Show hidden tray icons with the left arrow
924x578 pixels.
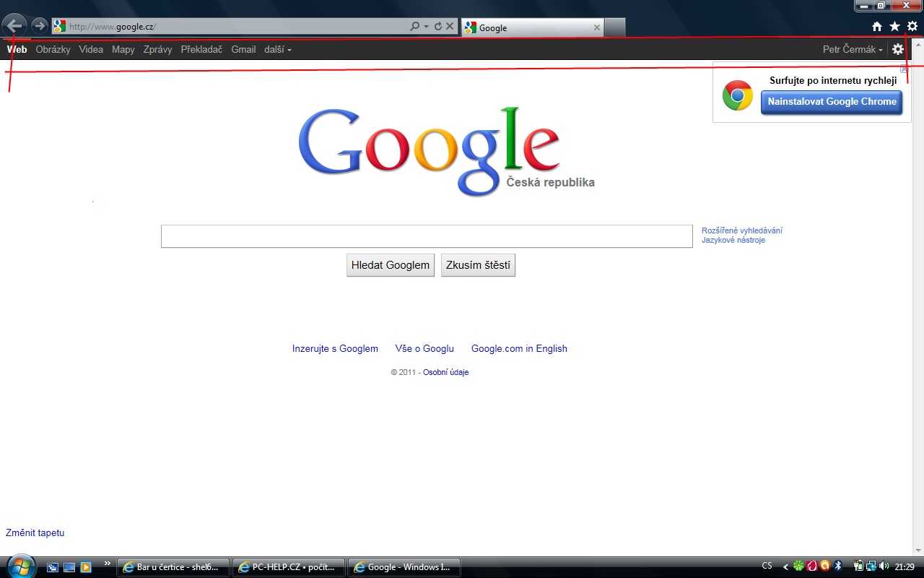point(785,567)
